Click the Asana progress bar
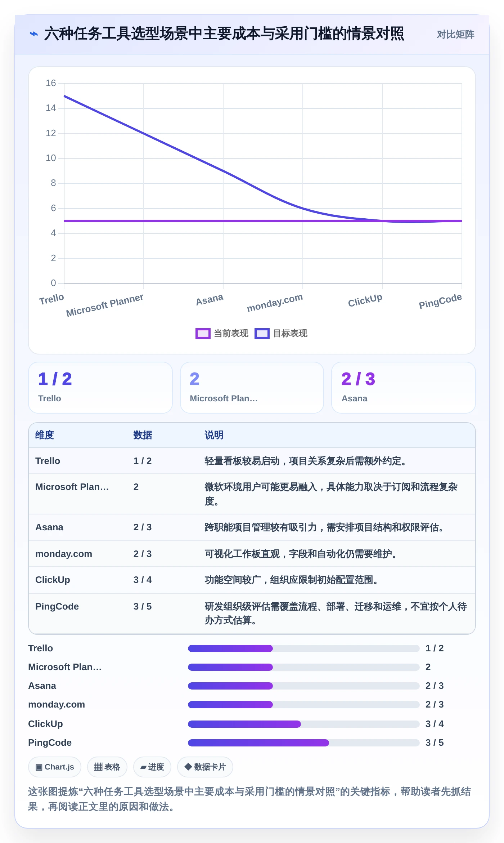Viewport: 504px width, 843px height. point(303,686)
